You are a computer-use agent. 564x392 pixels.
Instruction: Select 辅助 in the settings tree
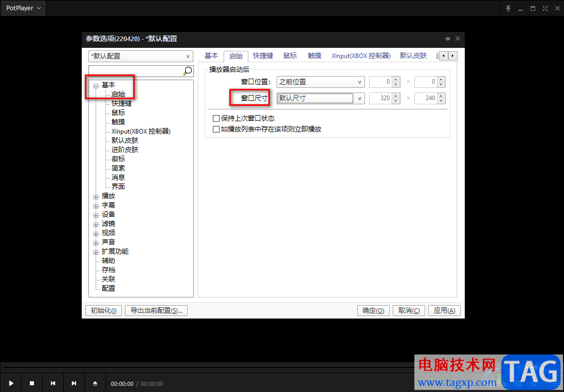tap(108, 261)
